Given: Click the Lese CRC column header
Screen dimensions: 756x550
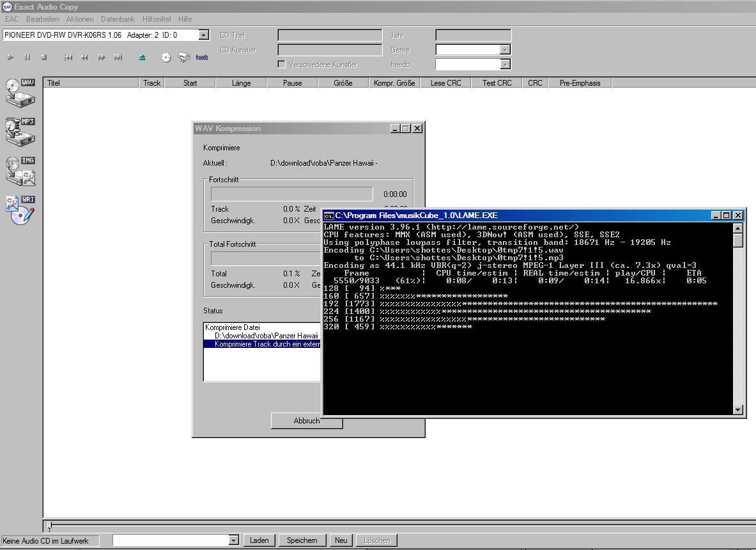Looking at the screenshot, I should click(x=446, y=83).
